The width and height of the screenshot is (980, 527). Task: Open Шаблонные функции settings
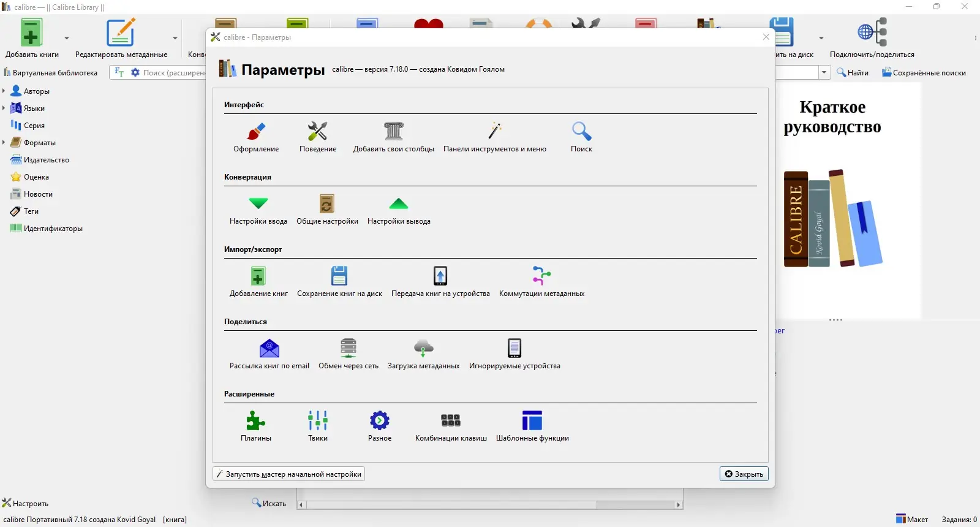[532, 427]
